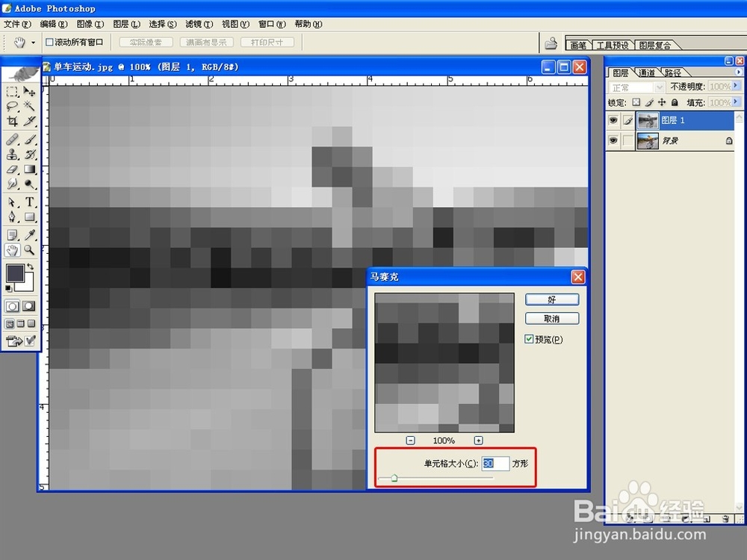Swap foreground and background colors
The image size is (747, 560).
pos(31,267)
